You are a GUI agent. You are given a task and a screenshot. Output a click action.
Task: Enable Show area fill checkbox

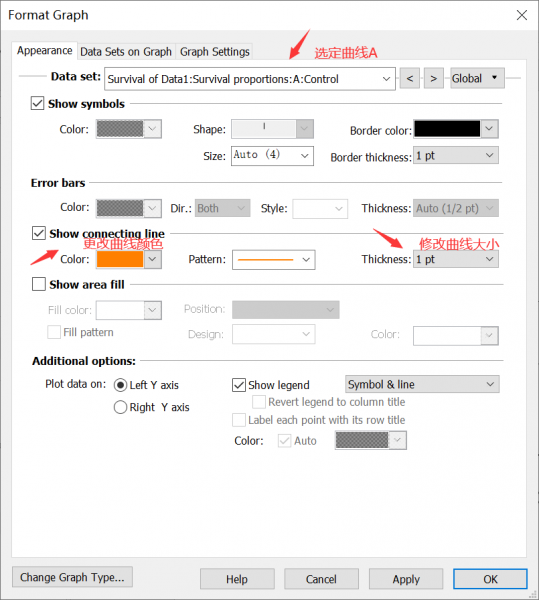pos(39,284)
